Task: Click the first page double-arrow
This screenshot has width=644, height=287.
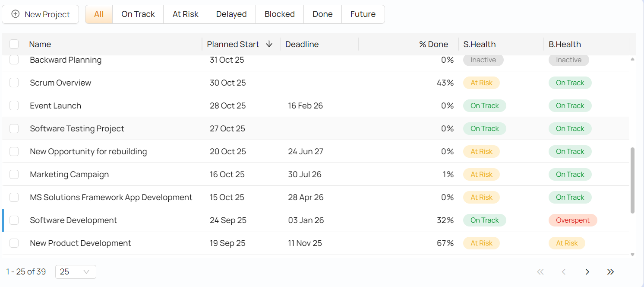Action: pyautogui.click(x=540, y=272)
